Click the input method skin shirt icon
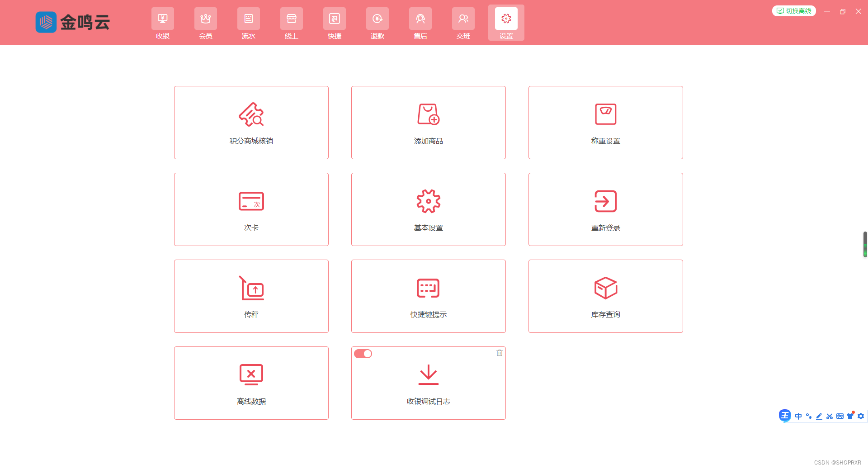The image size is (868, 469). [x=850, y=416]
